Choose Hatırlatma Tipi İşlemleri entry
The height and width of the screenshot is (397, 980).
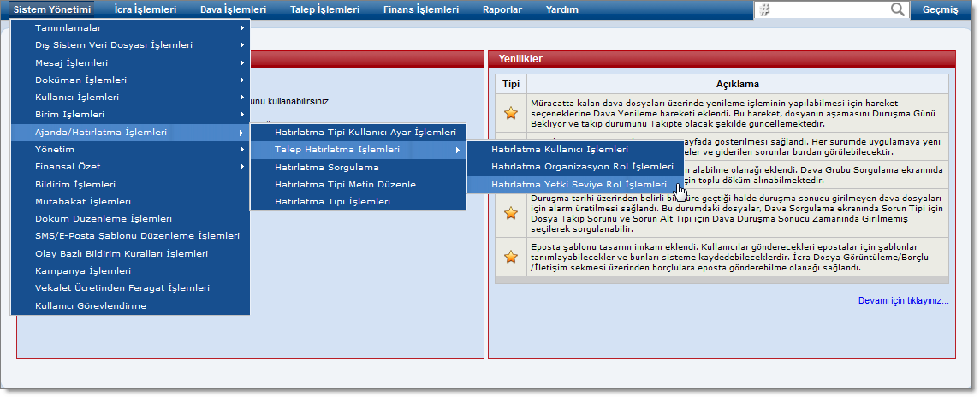pyautogui.click(x=359, y=201)
